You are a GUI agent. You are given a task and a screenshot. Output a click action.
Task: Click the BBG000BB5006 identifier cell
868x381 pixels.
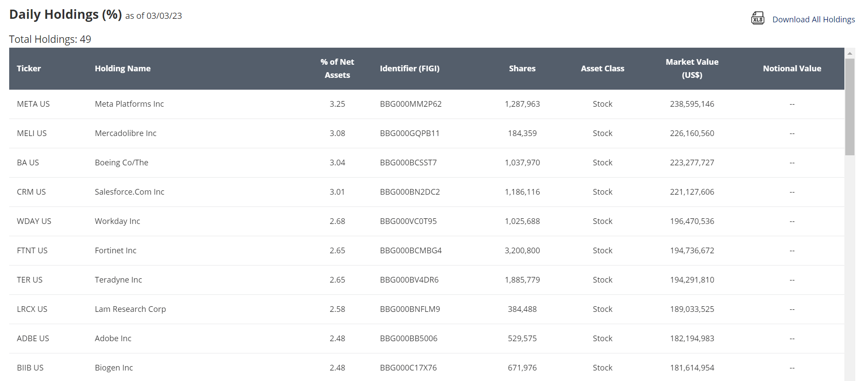(x=408, y=339)
